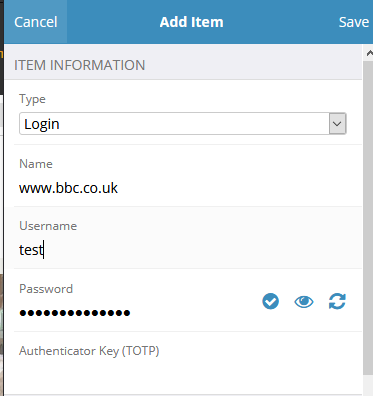
Task: Click the Name label
Action: click(x=36, y=164)
